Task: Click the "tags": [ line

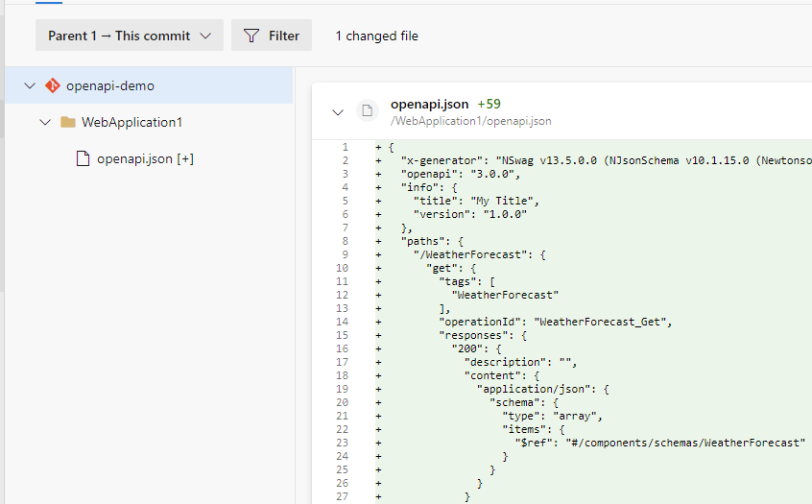Action: pos(466,282)
